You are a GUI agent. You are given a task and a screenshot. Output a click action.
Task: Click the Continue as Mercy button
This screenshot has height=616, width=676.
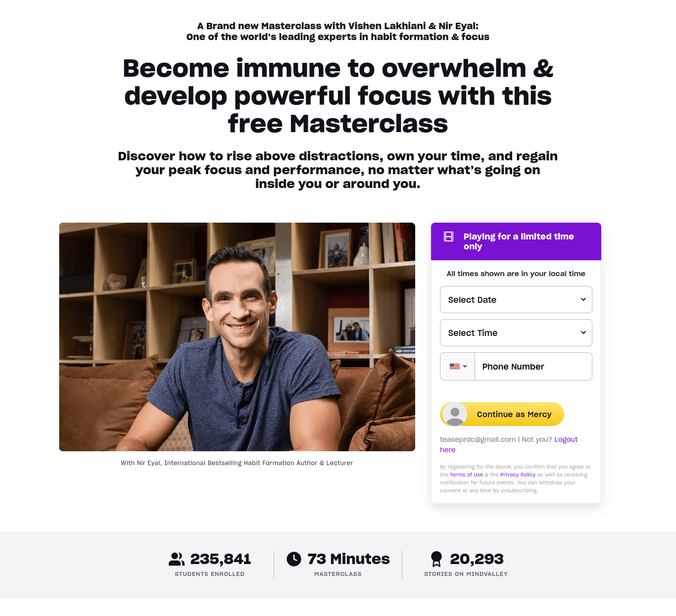[502, 414]
